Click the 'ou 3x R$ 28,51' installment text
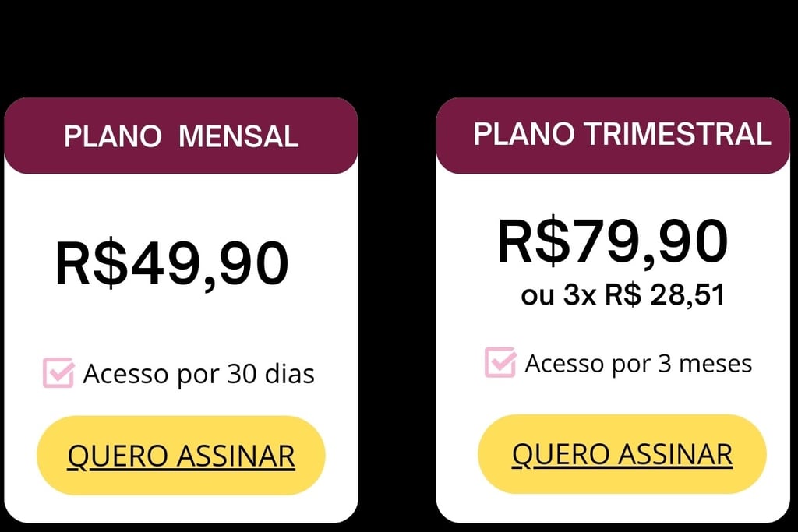798x532 pixels. click(x=623, y=294)
